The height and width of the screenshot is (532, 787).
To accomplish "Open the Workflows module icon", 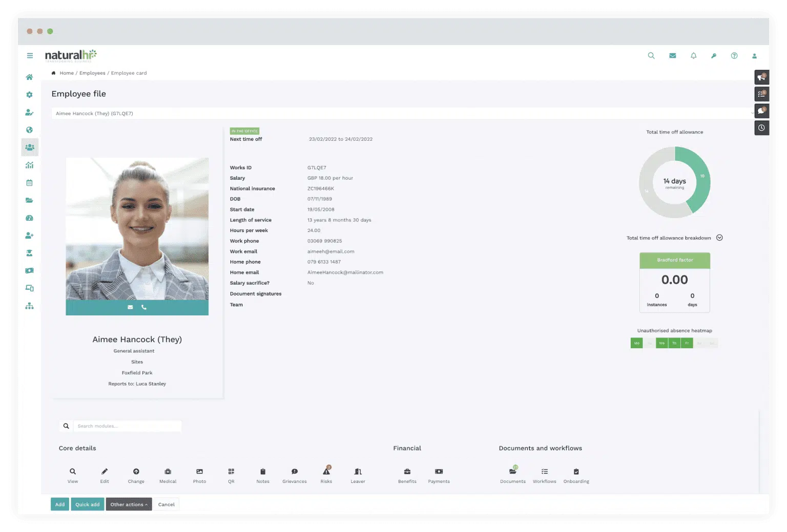I will tap(544, 472).
